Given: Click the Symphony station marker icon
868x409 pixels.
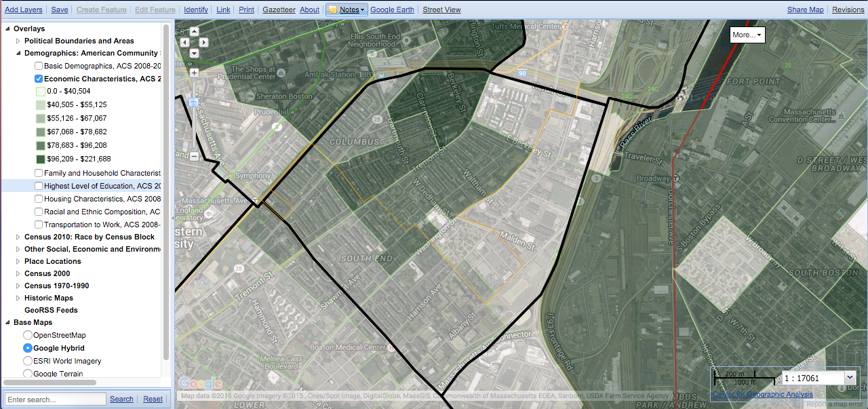Looking at the screenshot, I should [231, 176].
